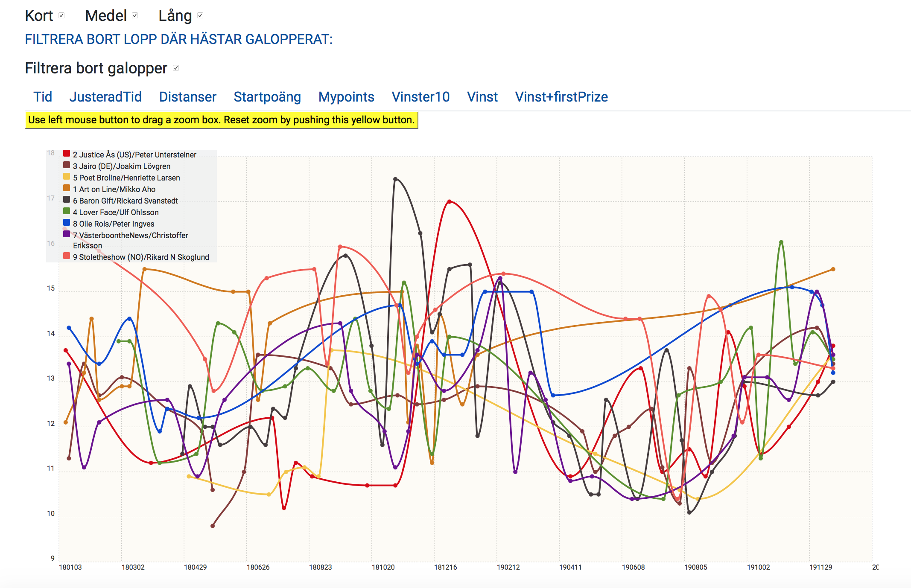Click legend entry 1 Art on Line/Mikko Aho

114,189
